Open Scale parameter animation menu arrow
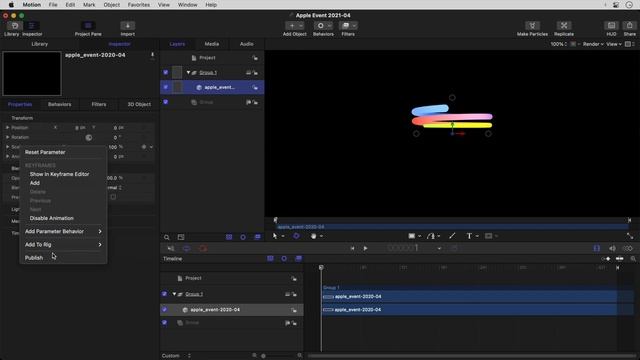 (x=151, y=147)
